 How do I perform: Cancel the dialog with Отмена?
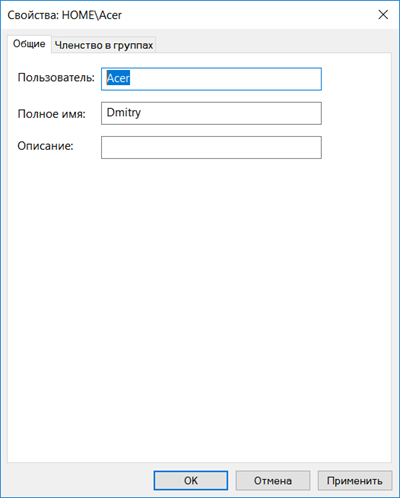click(x=273, y=480)
